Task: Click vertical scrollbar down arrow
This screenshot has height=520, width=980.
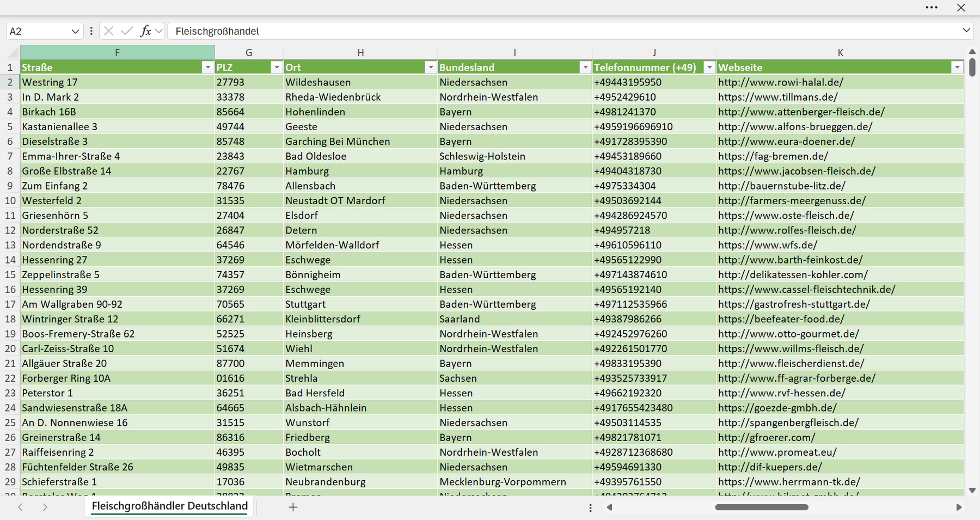Action: click(972, 491)
